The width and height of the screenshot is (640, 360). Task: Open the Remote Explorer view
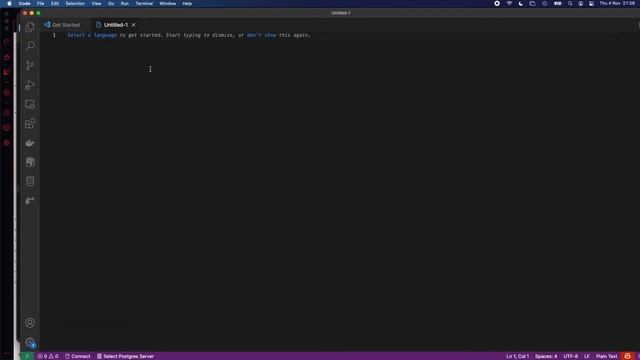pos(30,104)
